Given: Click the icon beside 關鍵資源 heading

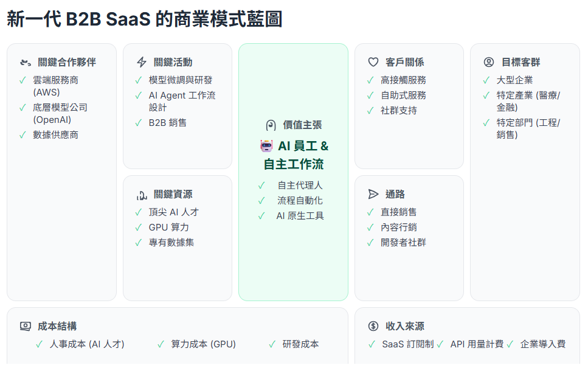Looking at the screenshot, I should [142, 195].
